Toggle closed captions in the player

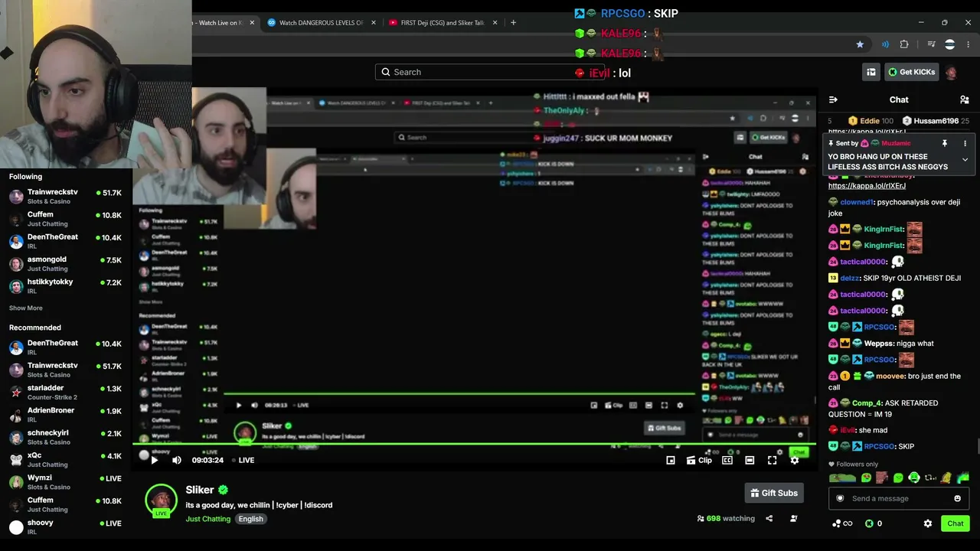click(x=727, y=460)
